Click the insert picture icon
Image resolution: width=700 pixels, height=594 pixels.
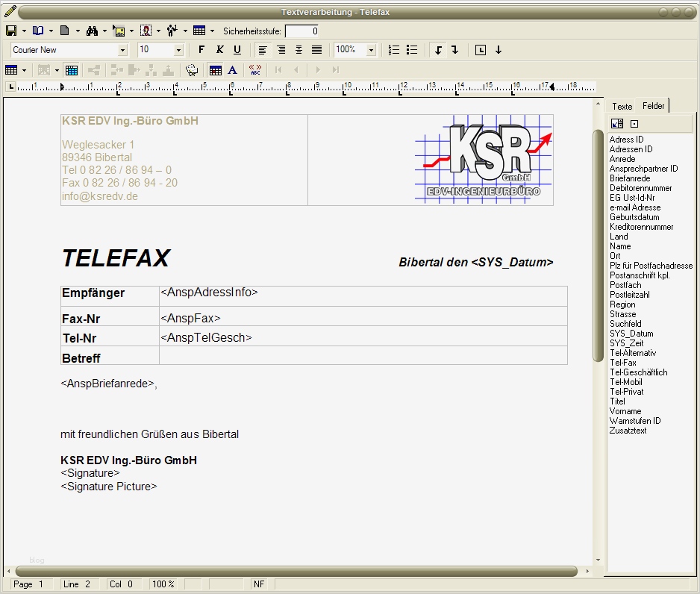[119, 31]
